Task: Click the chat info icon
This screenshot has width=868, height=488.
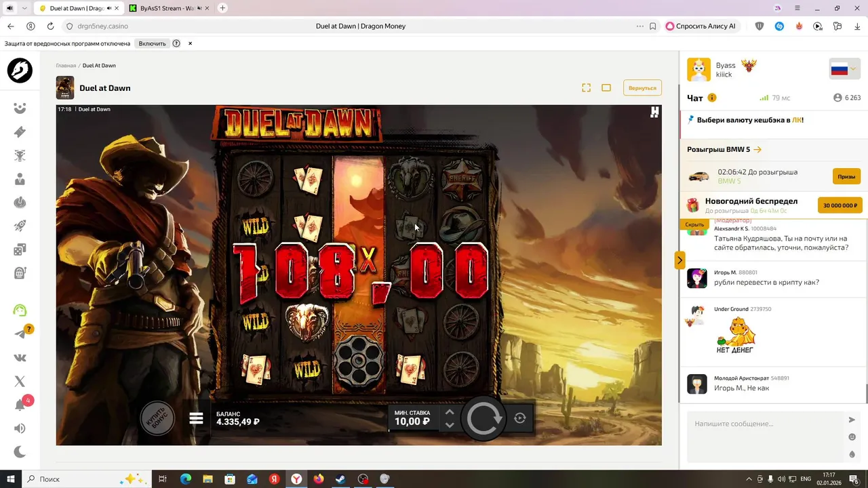Action: (x=712, y=98)
